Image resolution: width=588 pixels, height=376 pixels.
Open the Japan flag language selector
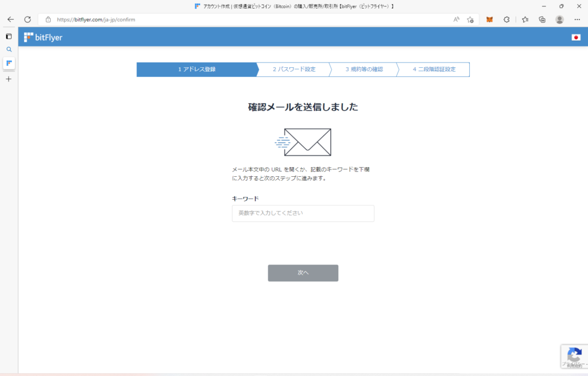coord(576,37)
